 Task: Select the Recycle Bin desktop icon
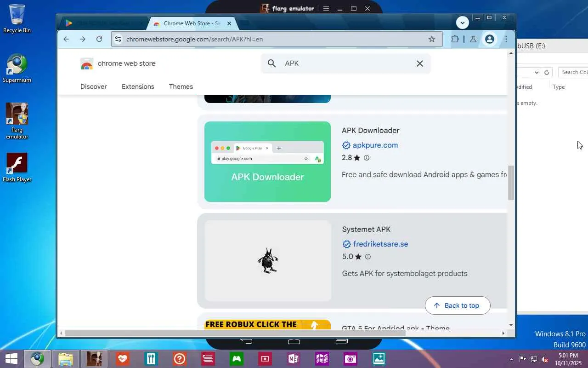pos(17,19)
